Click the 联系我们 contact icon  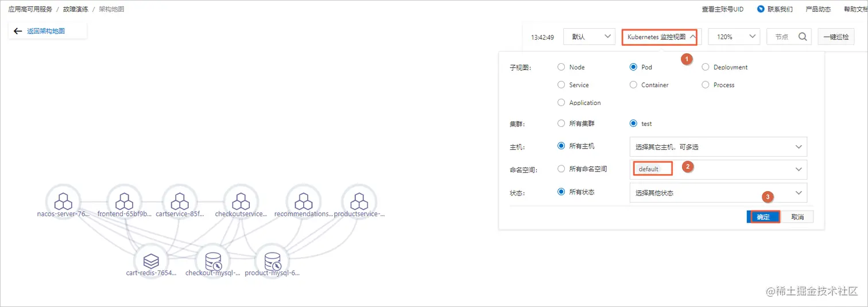pos(761,9)
